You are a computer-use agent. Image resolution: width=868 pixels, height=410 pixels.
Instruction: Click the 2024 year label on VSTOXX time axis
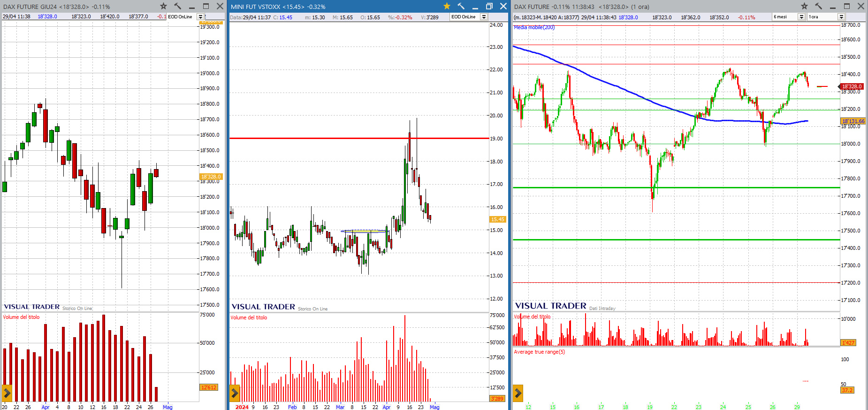point(242,407)
